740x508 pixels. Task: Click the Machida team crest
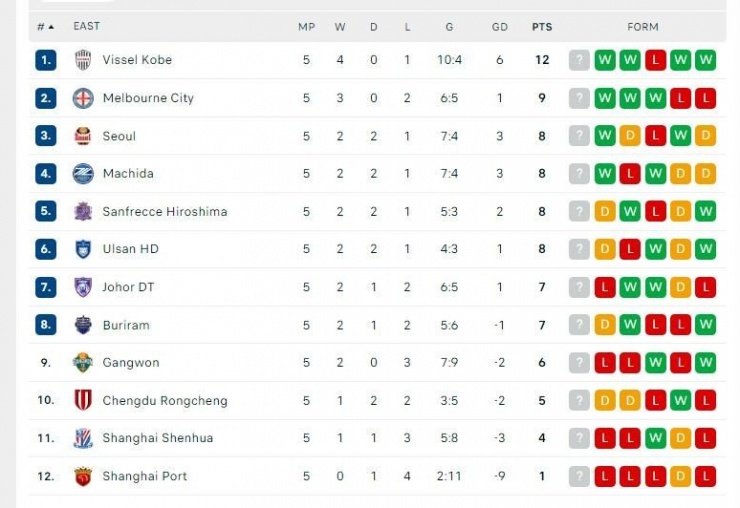83,174
